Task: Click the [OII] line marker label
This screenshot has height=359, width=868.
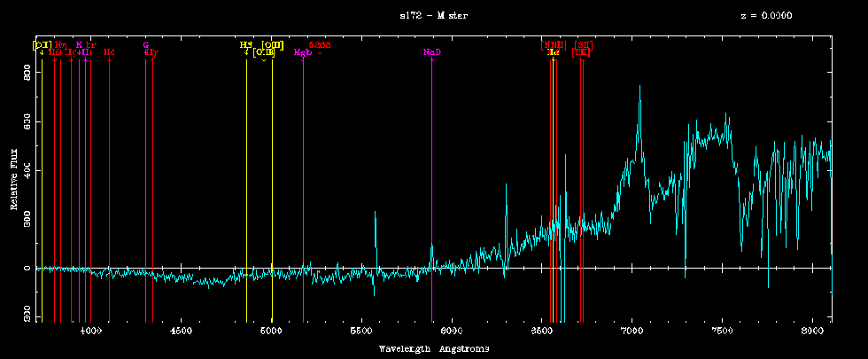Action: [x=41, y=44]
